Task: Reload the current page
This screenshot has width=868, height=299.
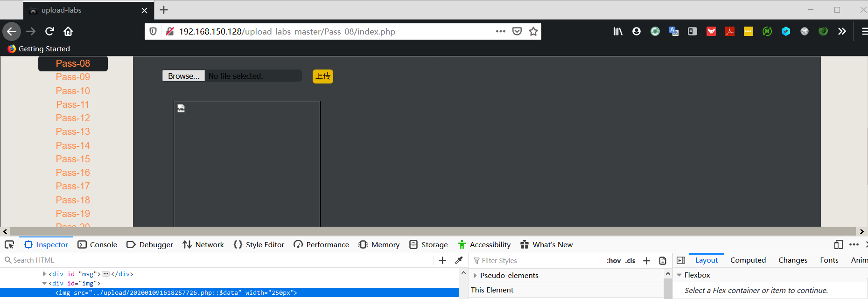Action: click(49, 31)
